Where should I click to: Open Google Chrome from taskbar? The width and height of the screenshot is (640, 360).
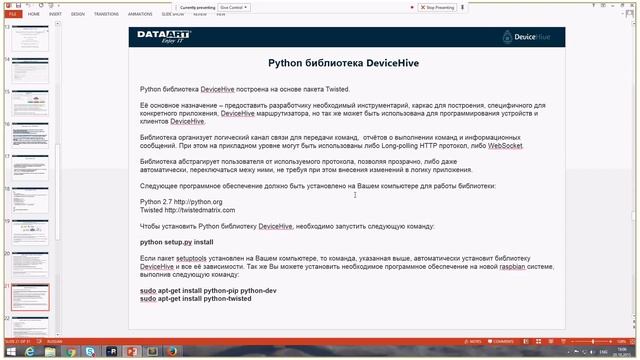coord(71,351)
